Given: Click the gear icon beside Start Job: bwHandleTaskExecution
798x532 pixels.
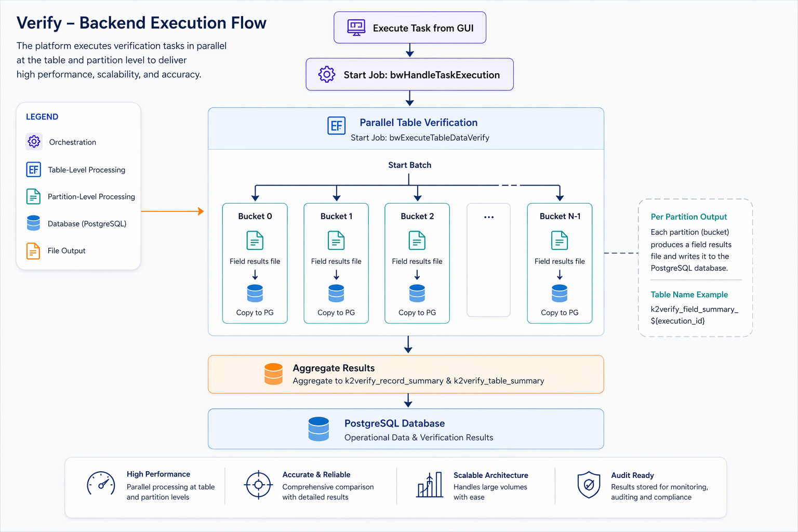Looking at the screenshot, I should [327, 74].
